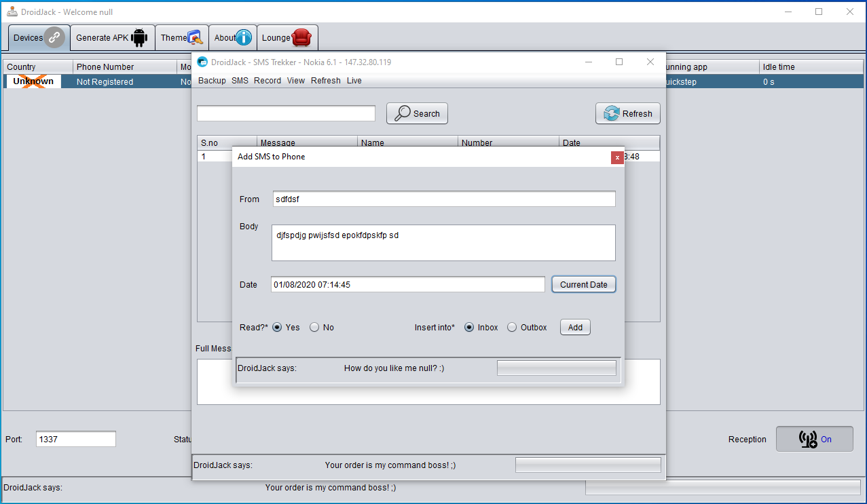Open the Live menu
This screenshot has width=867, height=504.
[x=354, y=81]
